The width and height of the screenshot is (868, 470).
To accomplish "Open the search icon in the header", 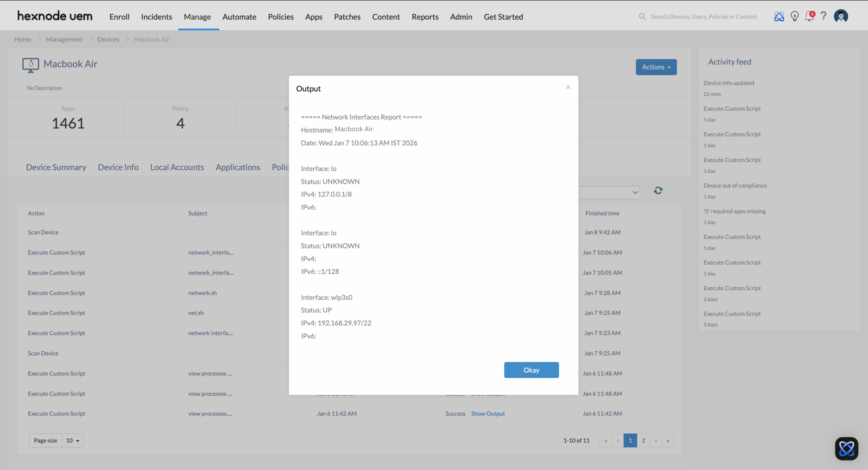I will [643, 16].
